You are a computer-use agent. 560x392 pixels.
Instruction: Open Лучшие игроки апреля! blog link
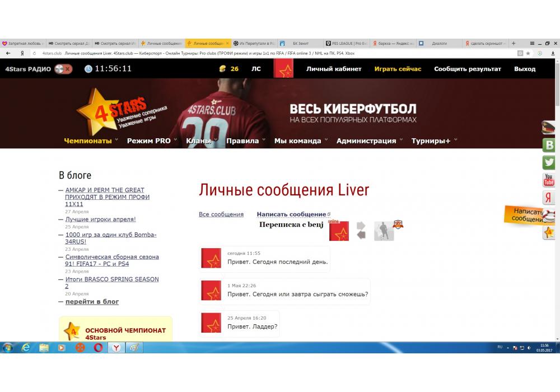point(100,219)
